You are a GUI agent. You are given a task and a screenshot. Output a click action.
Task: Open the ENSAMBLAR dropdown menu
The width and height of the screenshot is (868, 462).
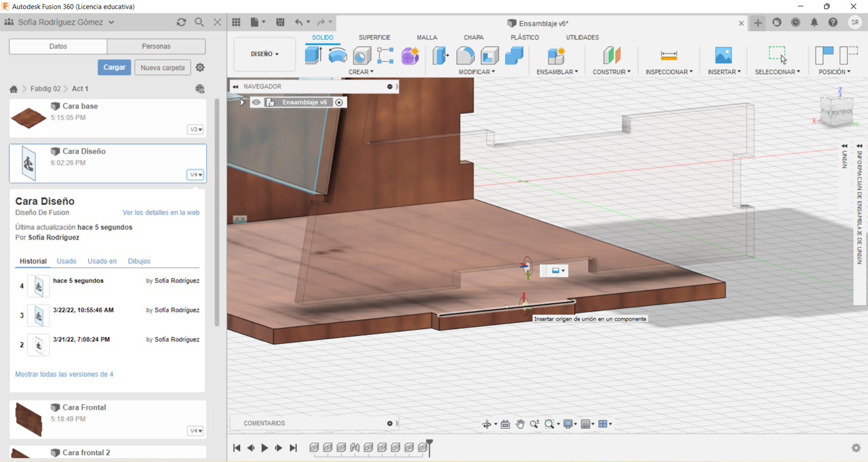[x=557, y=72]
